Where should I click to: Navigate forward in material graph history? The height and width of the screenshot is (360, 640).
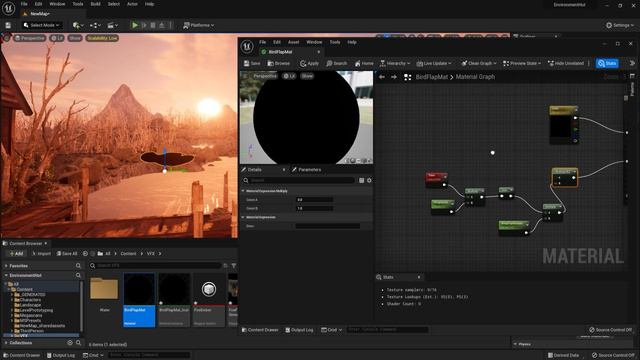point(394,77)
